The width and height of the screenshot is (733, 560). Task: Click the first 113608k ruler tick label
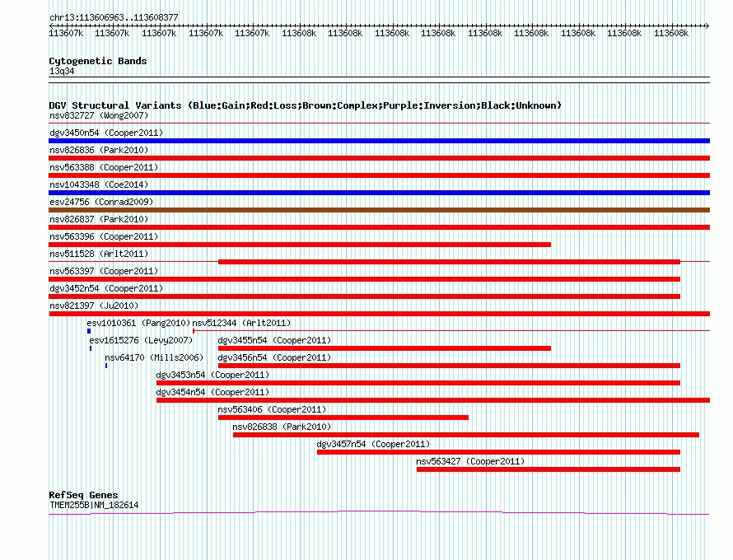[299, 33]
